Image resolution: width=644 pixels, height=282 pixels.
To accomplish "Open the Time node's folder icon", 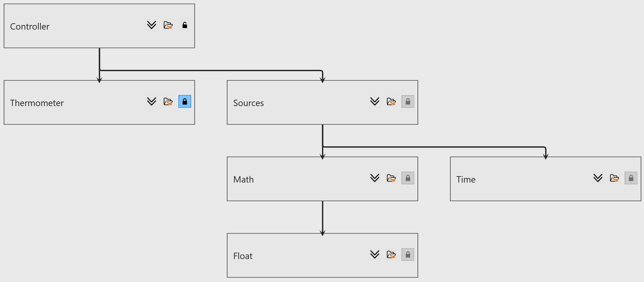I will coord(614,178).
